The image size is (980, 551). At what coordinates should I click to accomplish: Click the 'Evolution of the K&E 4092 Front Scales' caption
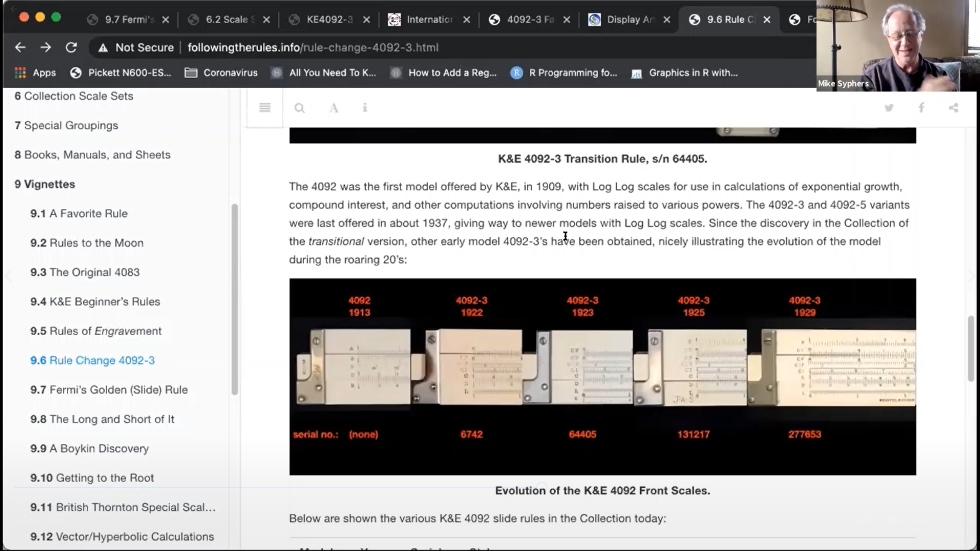tap(602, 490)
